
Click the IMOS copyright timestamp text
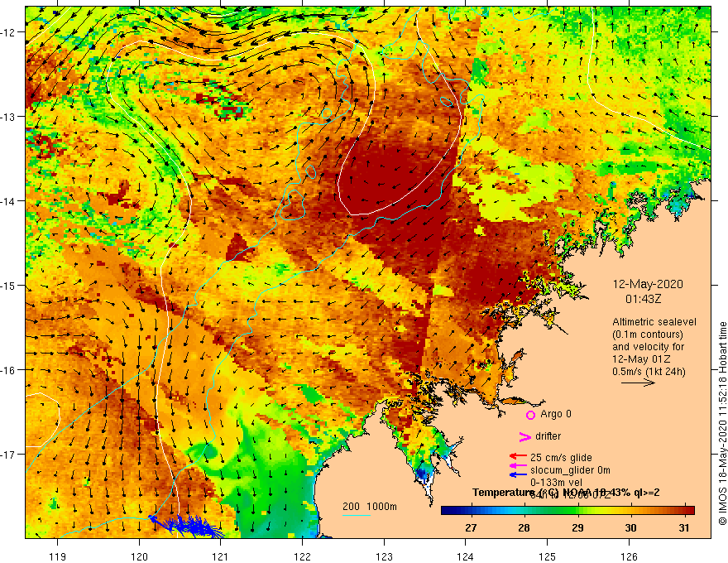coord(722,423)
